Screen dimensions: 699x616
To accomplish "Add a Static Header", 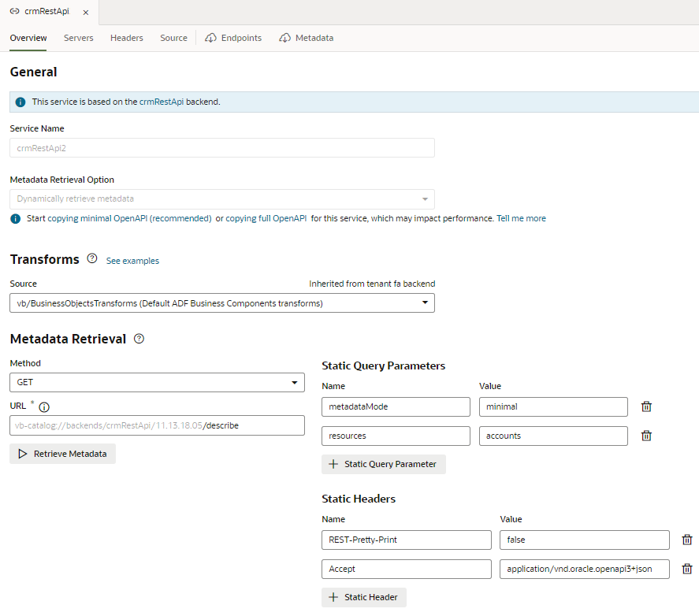I will pyautogui.click(x=364, y=597).
